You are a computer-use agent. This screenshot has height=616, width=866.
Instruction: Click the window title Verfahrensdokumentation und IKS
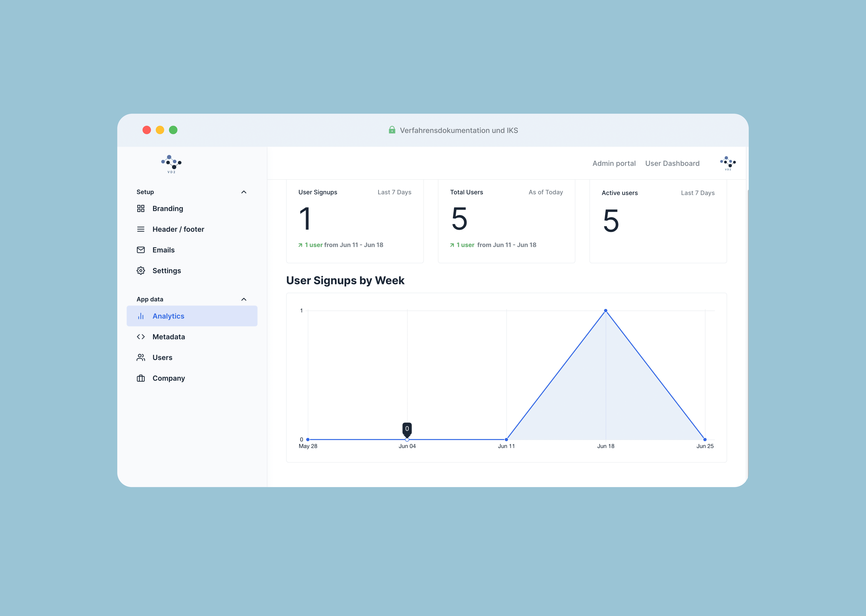click(x=459, y=131)
